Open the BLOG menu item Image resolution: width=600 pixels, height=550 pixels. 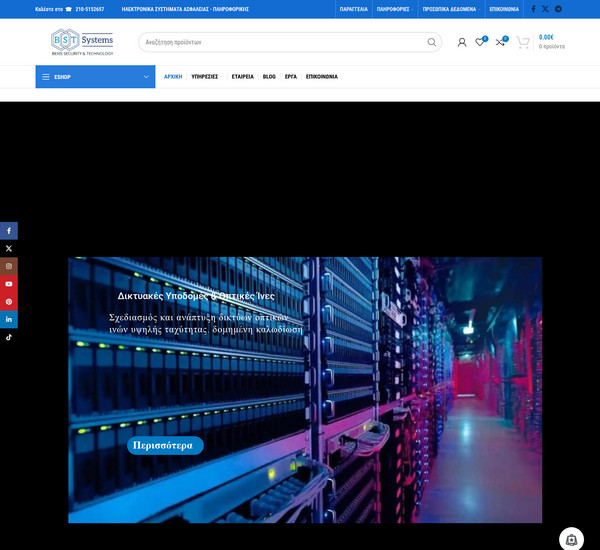coord(269,77)
